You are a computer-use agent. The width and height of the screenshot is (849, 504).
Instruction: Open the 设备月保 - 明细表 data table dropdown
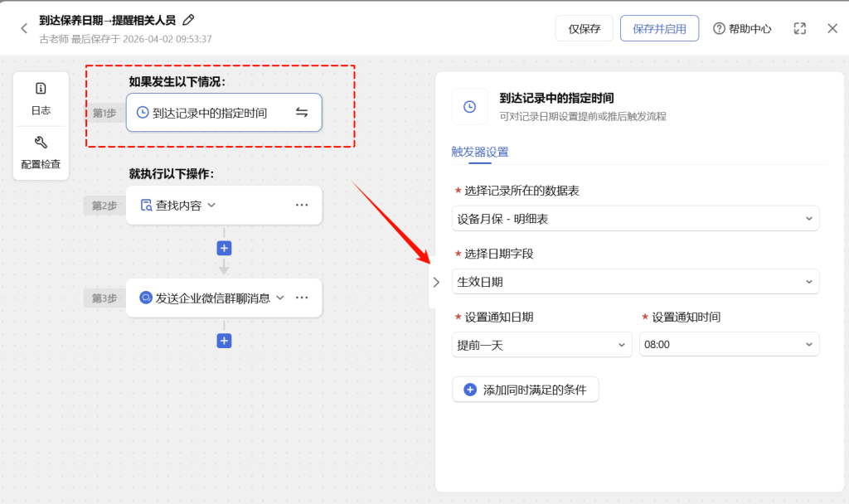[x=635, y=219]
